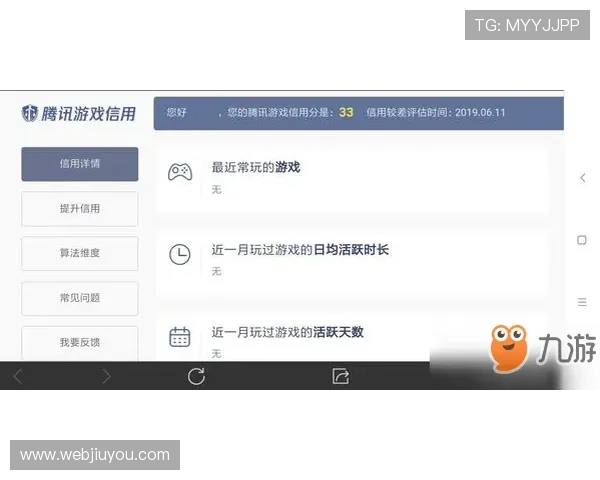The height and width of the screenshot is (480, 600).
Task: Tap the Android home square button
Action: 582,240
